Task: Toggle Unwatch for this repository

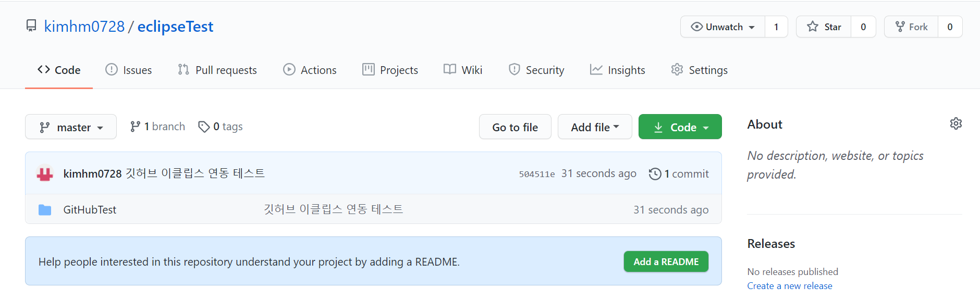Action: (x=722, y=27)
